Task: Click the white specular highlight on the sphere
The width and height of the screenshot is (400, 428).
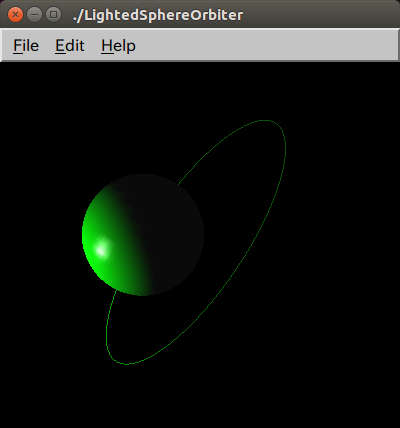Action: click(x=102, y=249)
